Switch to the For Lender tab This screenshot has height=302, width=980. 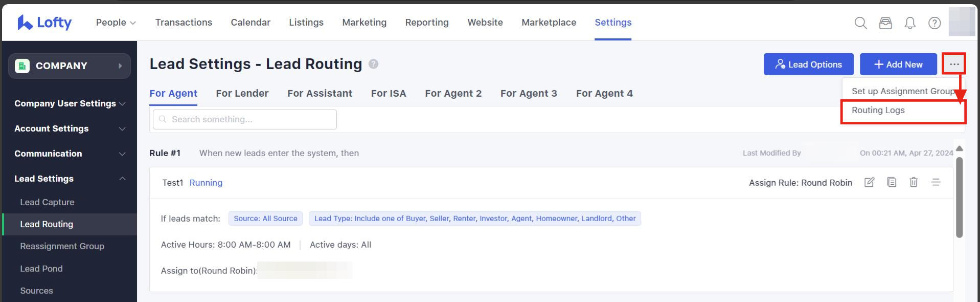[x=242, y=93]
